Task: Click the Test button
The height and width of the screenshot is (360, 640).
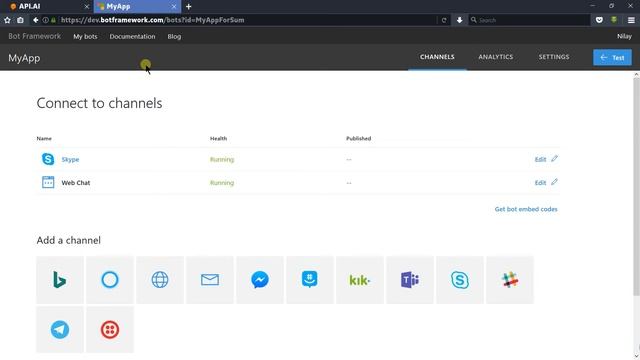Action: point(612,58)
